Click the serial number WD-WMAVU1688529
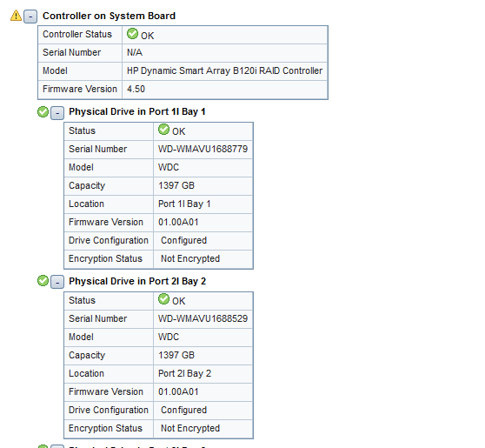 [203, 318]
